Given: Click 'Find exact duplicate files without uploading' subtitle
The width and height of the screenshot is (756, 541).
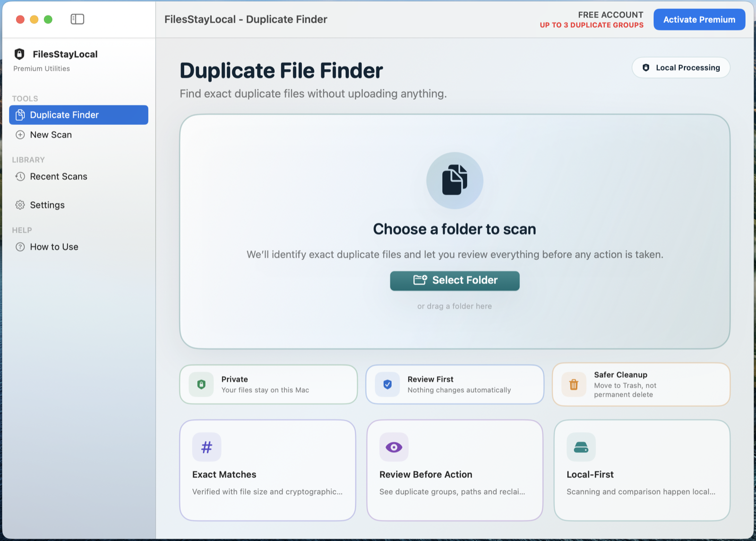Looking at the screenshot, I should click(313, 94).
